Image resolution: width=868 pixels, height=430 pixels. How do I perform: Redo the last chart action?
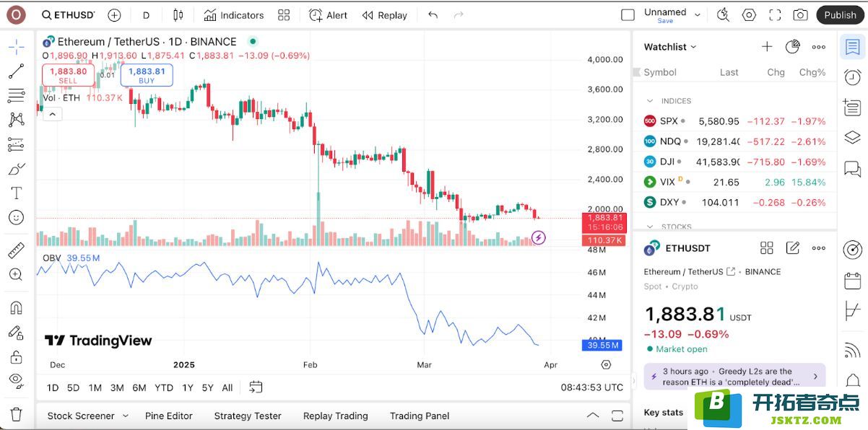coord(458,15)
